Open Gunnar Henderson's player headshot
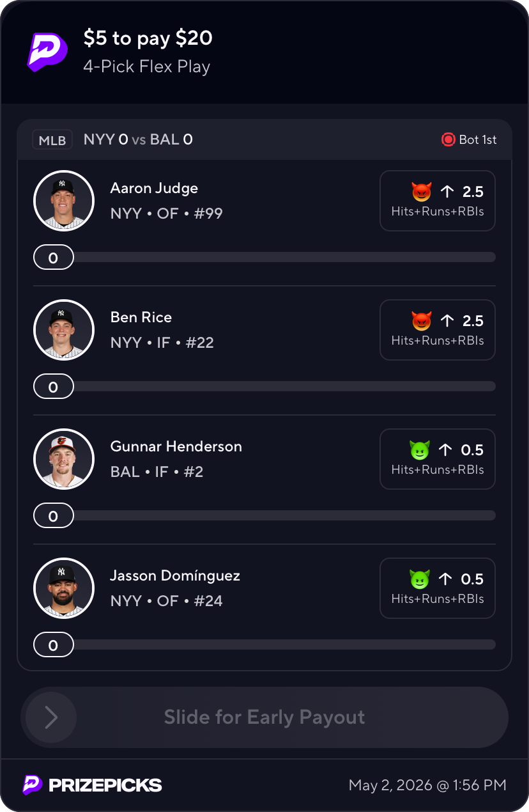This screenshot has height=812, width=529. point(64,459)
